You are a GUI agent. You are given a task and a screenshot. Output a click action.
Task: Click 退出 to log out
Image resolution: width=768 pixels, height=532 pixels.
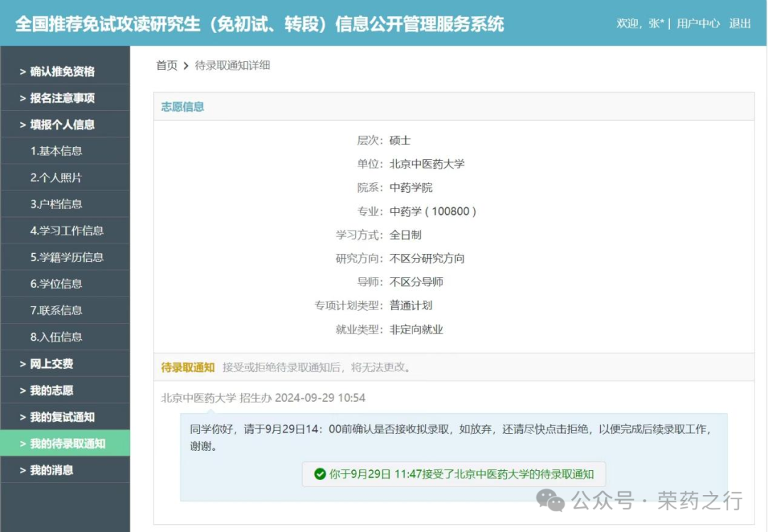(x=739, y=23)
